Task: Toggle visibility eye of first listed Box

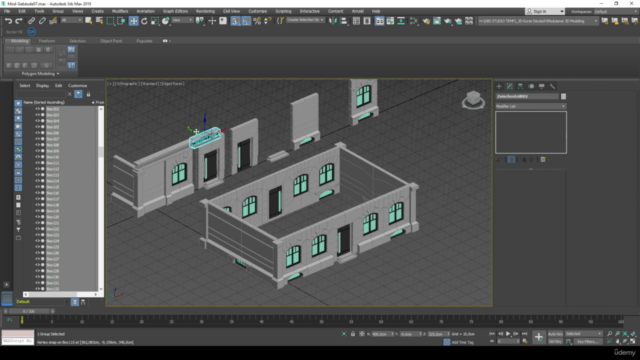Action: [37, 109]
